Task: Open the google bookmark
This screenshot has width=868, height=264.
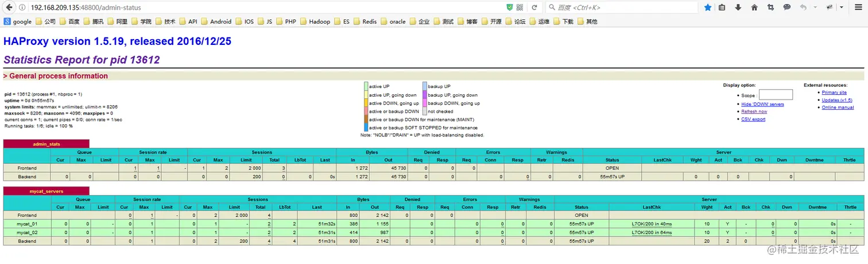Action: click(x=18, y=21)
